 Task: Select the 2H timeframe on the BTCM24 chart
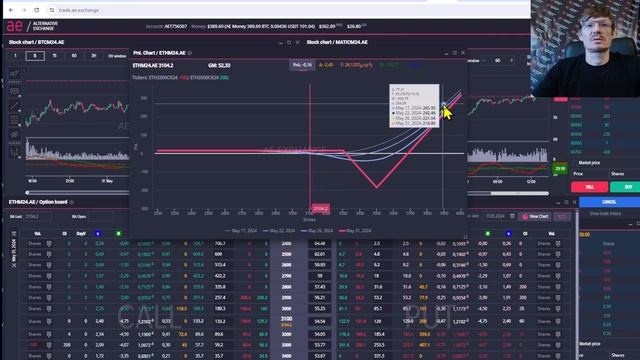click(x=93, y=56)
